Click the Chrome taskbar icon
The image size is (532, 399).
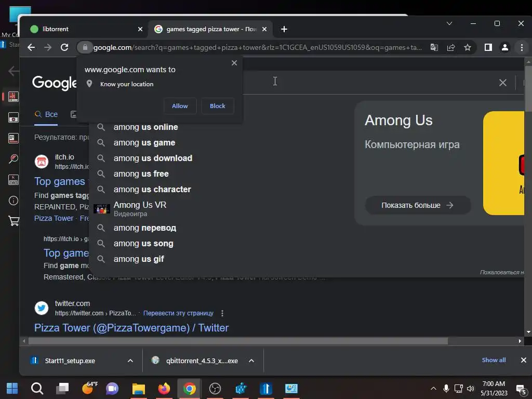tap(189, 389)
